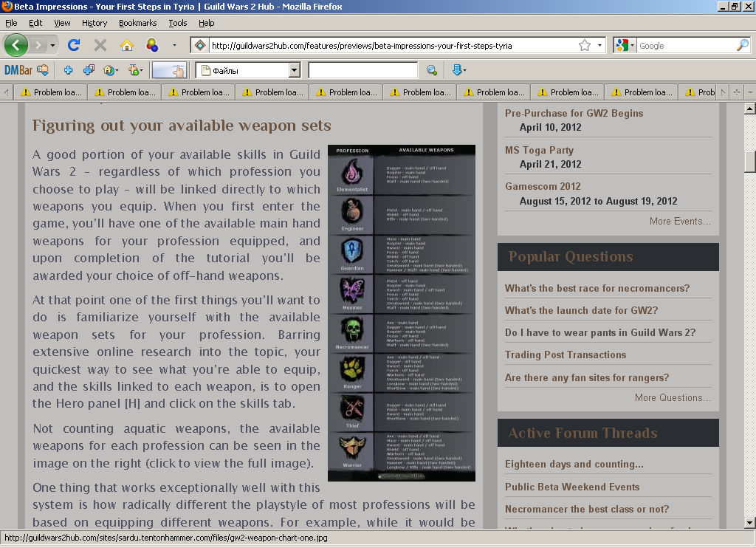Open the Edit menu
Screen dimensions: 756x548
pyautogui.click(x=35, y=23)
